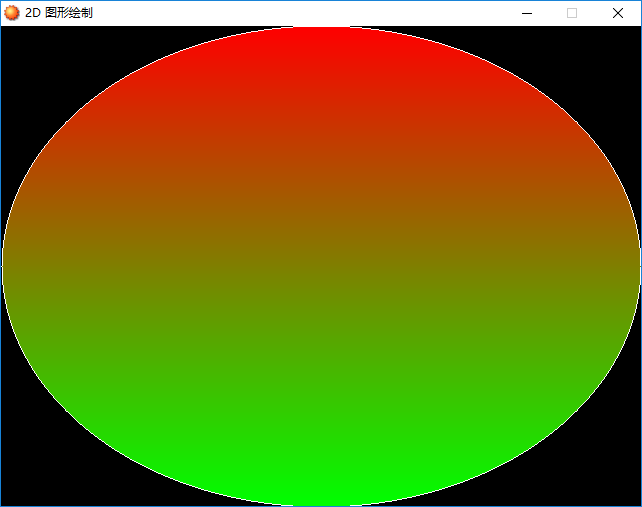Image resolution: width=642 pixels, height=507 pixels.
Task: Click the red-green gradient ellipse
Action: [x=321, y=266]
